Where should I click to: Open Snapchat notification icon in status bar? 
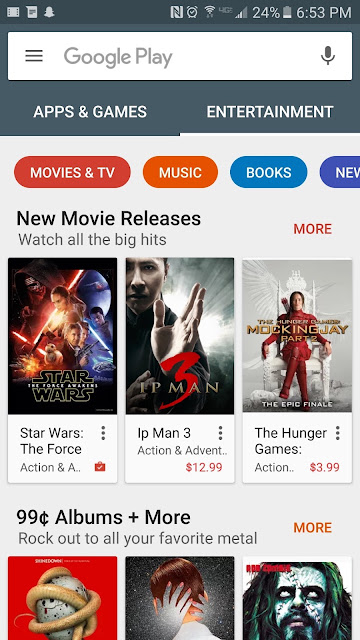point(49,12)
